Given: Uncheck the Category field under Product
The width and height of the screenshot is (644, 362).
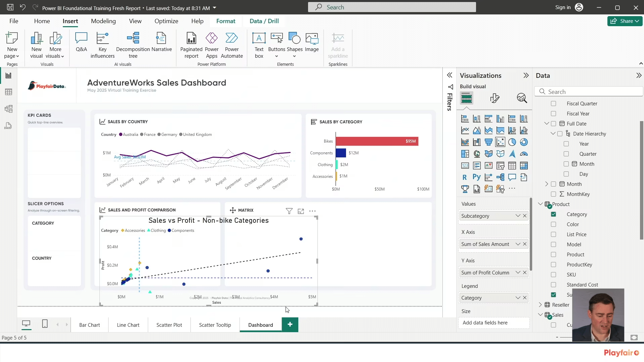Looking at the screenshot, I should (554, 214).
